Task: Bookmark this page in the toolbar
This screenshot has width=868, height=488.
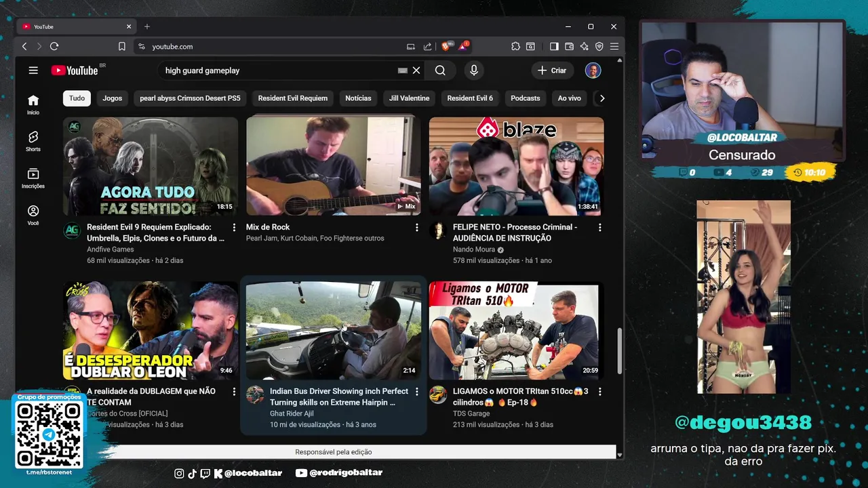Action: (x=122, y=46)
